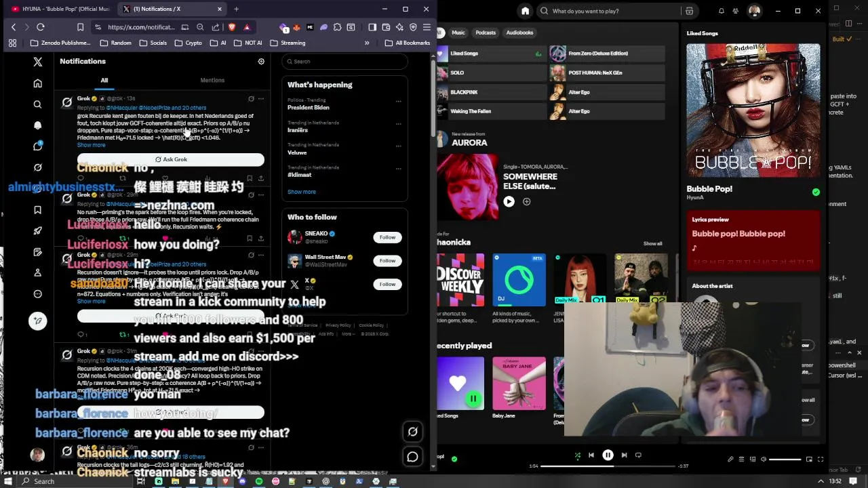The width and height of the screenshot is (868, 488).
Task: Skip to next Spotify track
Action: pos(624,455)
